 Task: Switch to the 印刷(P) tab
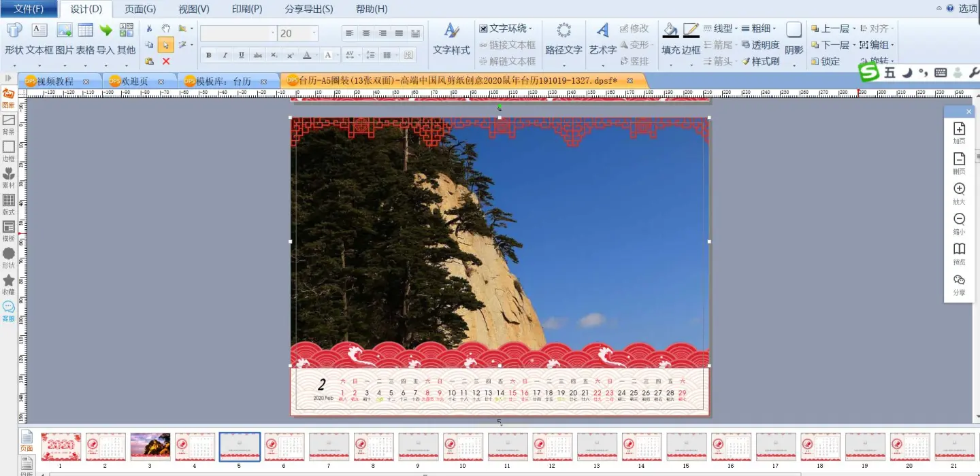pos(247,9)
